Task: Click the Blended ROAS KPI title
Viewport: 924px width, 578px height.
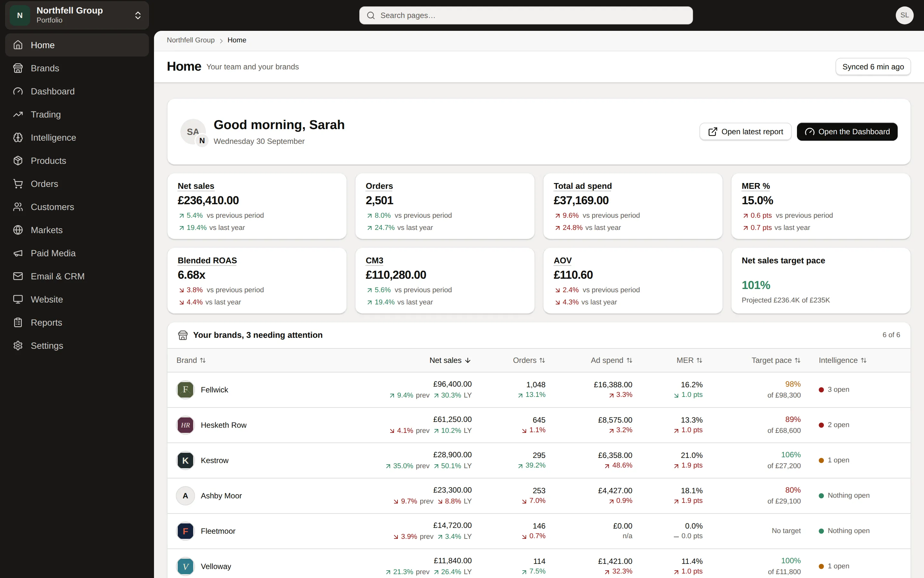Action: (x=207, y=260)
